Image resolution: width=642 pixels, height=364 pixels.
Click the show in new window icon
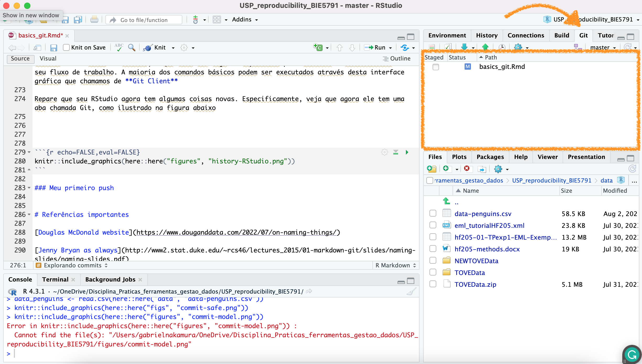37,47
